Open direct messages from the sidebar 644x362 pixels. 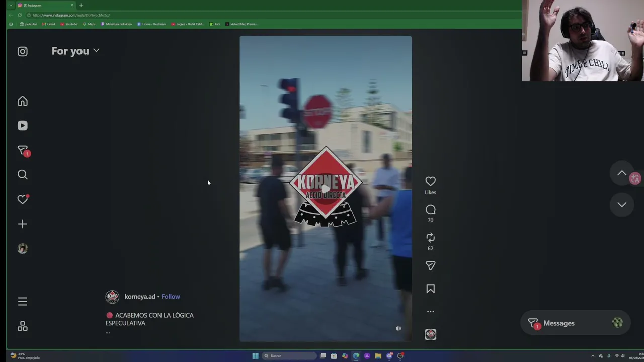[x=23, y=151]
